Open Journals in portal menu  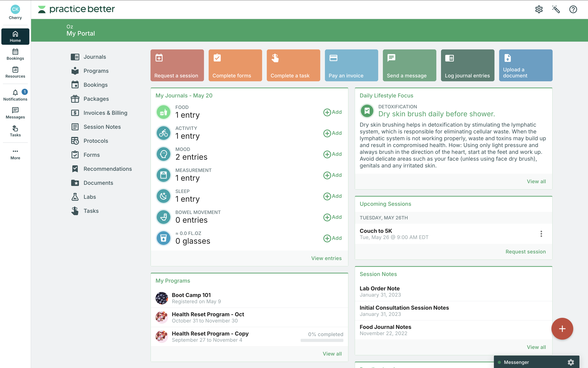coord(88,57)
